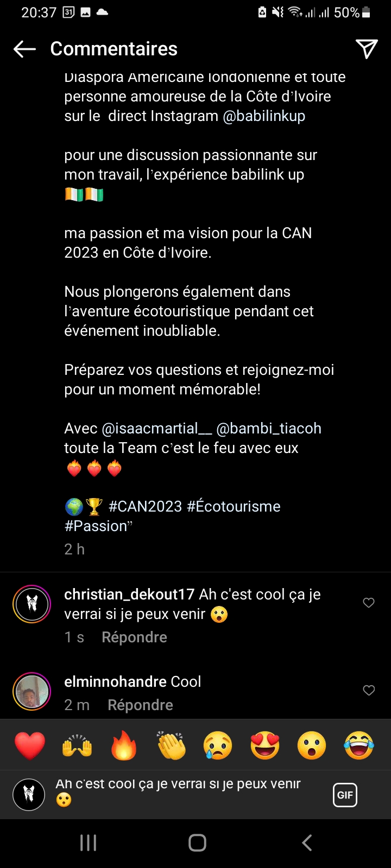Open the @babilinkup mention link
This screenshot has width=391, height=868.
[x=263, y=116]
